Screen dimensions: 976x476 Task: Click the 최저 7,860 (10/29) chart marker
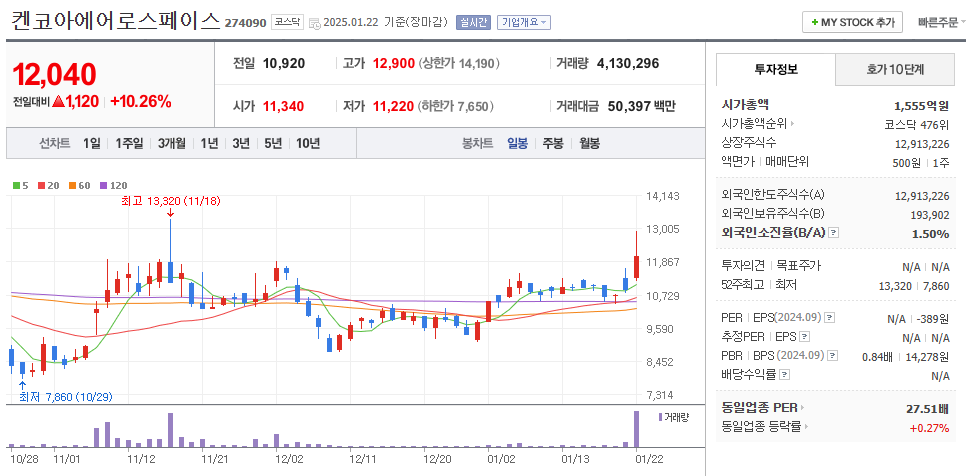[66, 396]
